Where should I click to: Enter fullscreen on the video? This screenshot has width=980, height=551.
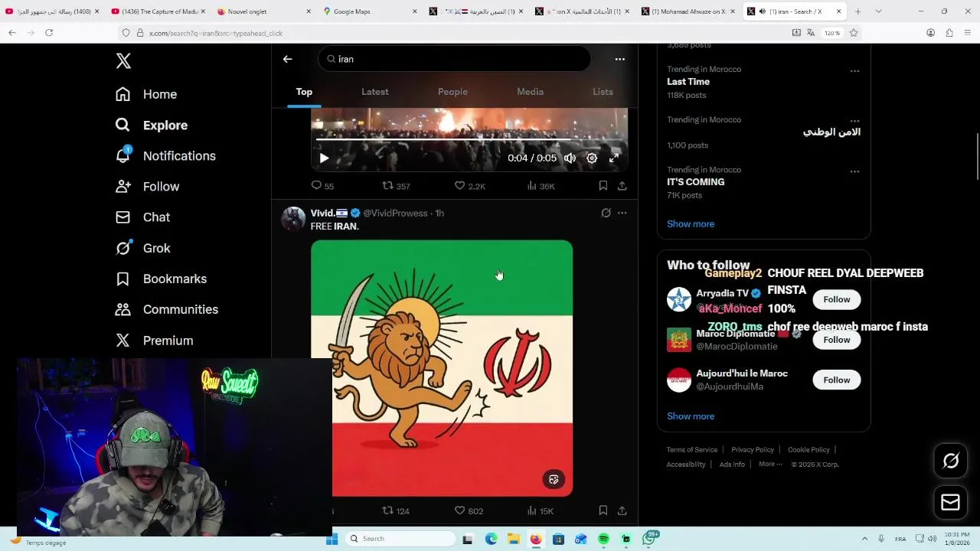tap(614, 158)
